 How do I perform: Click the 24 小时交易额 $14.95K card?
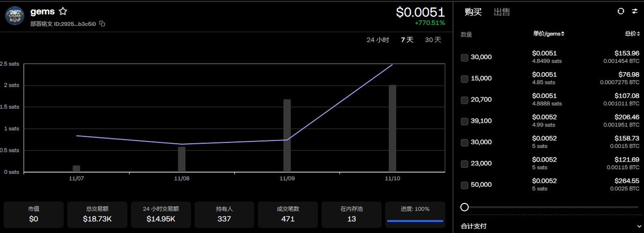[x=161, y=215]
